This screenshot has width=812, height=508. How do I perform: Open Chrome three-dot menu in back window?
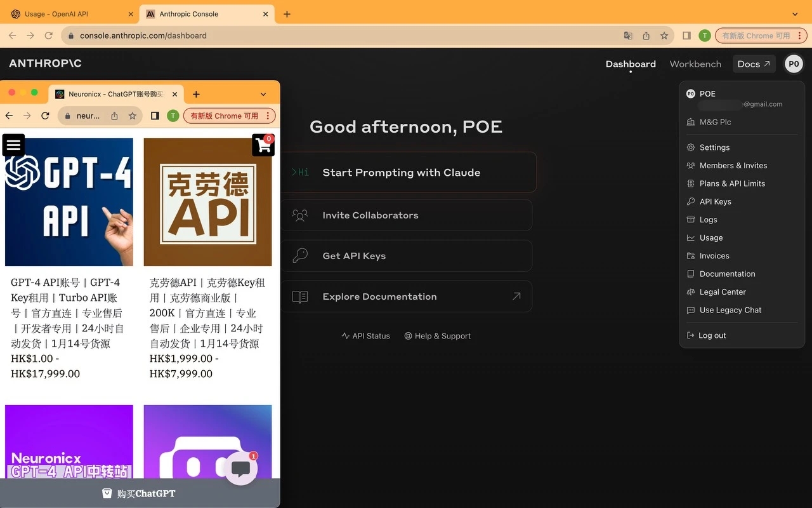pos(801,36)
